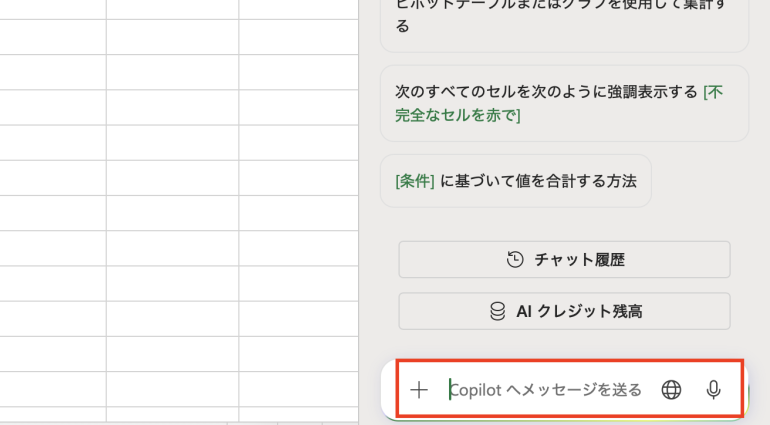Image resolution: width=770 pixels, height=425 pixels.
Task: Click the green [条件] placeholder text
Action: coord(415,181)
